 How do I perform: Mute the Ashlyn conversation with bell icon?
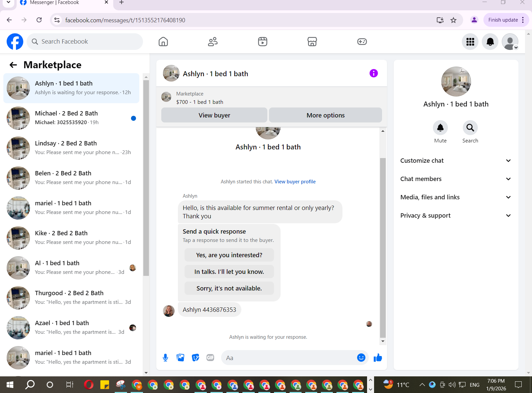coord(440,127)
